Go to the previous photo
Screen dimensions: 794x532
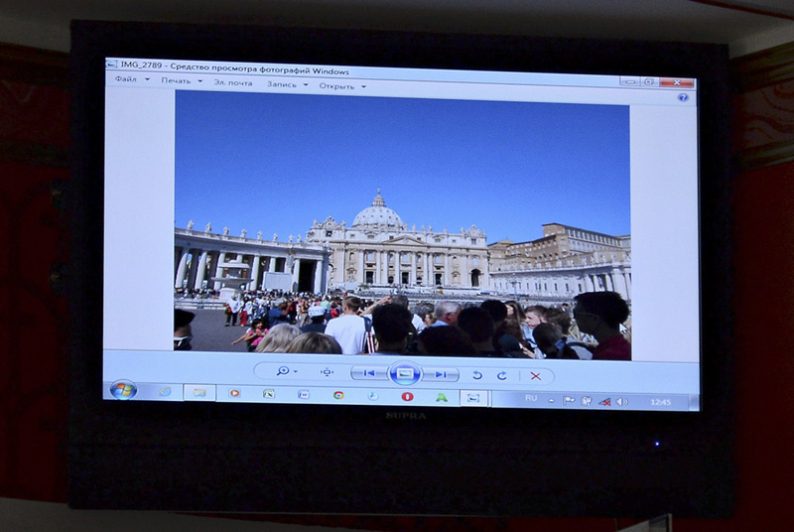[x=368, y=373]
